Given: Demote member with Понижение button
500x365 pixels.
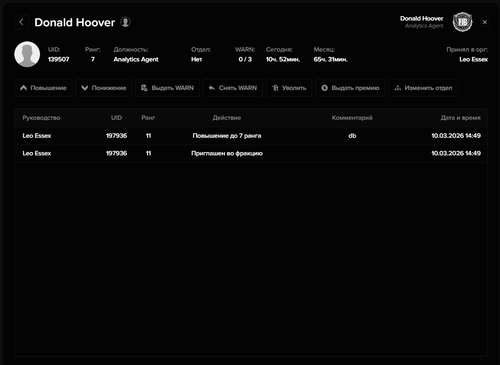Looking at the screenshot, I should coord(104,88).
